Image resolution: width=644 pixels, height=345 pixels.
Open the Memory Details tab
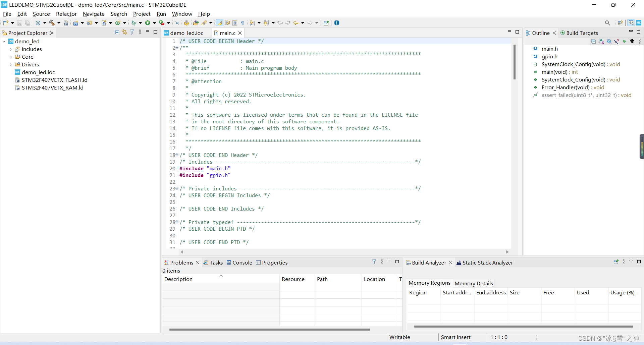tap(474, 283)
